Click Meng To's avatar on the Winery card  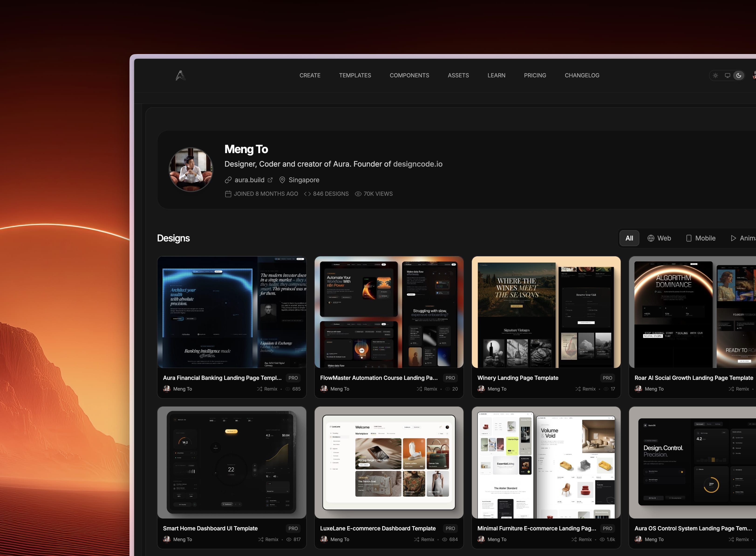481,389
